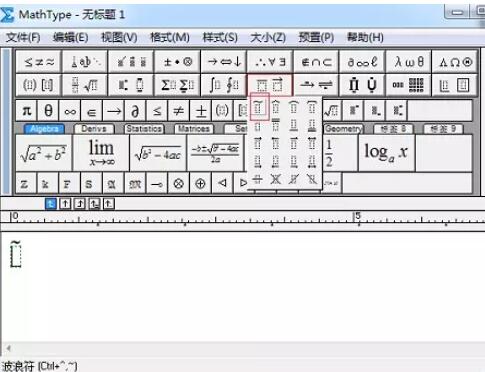Viewport: 485px width, 372px height.
Task: Select center tab stop
Action: pos(65,203)
